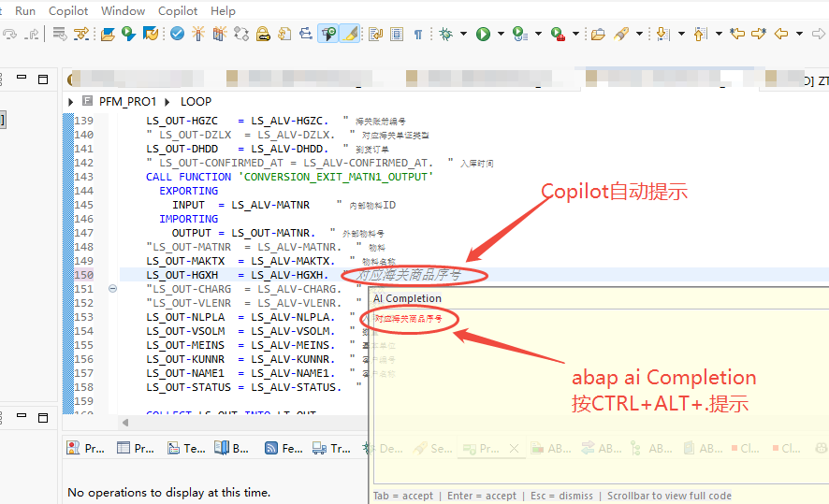Click the CALL FUNCTION line 143
This screenshot has height=504, width=829.
click(290, 177)
